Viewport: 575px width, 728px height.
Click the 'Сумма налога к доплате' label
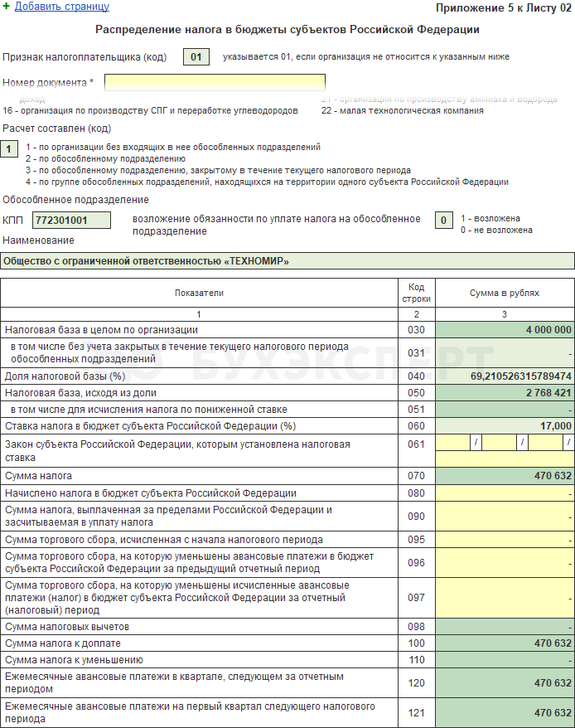click(63, 643)
